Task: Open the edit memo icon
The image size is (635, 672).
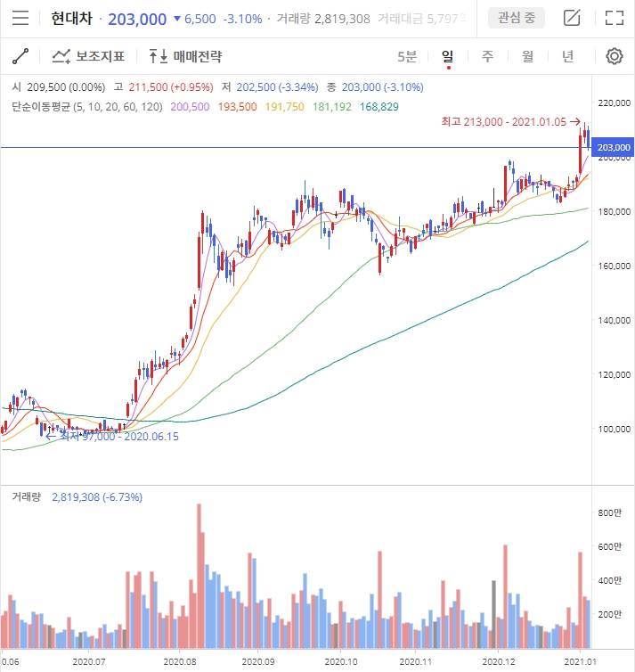Action: [x=572, y=18]
